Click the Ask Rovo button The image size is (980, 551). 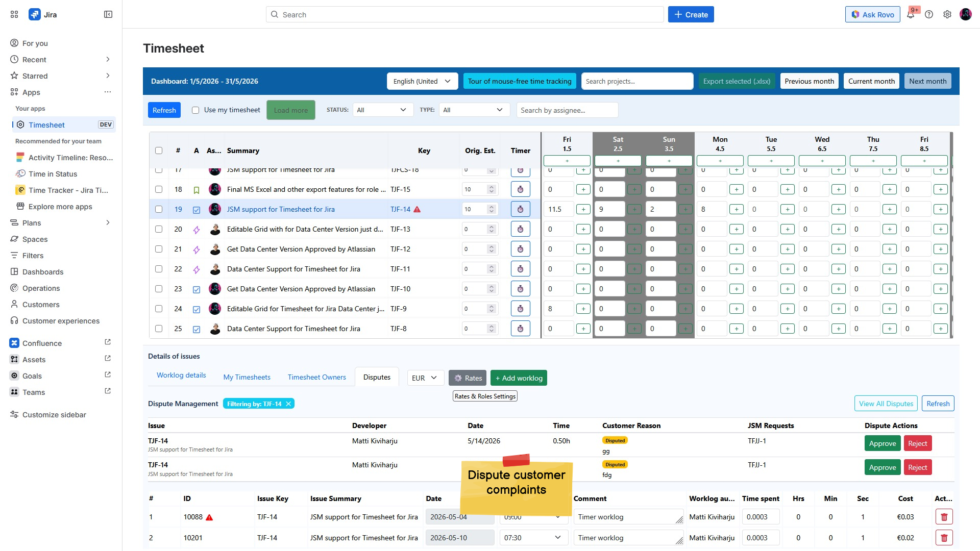point(873,14)
